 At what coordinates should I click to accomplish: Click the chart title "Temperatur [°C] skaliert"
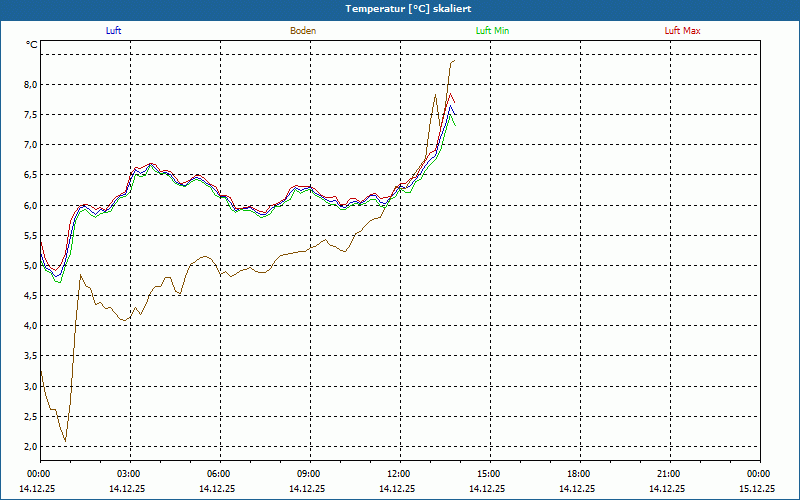point(400,8)
